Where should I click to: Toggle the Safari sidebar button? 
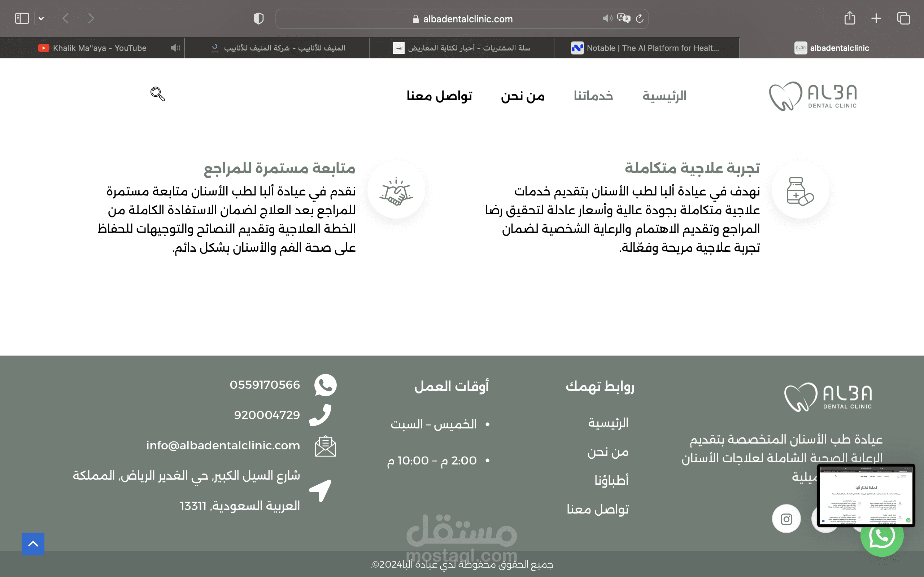[22, 18]
